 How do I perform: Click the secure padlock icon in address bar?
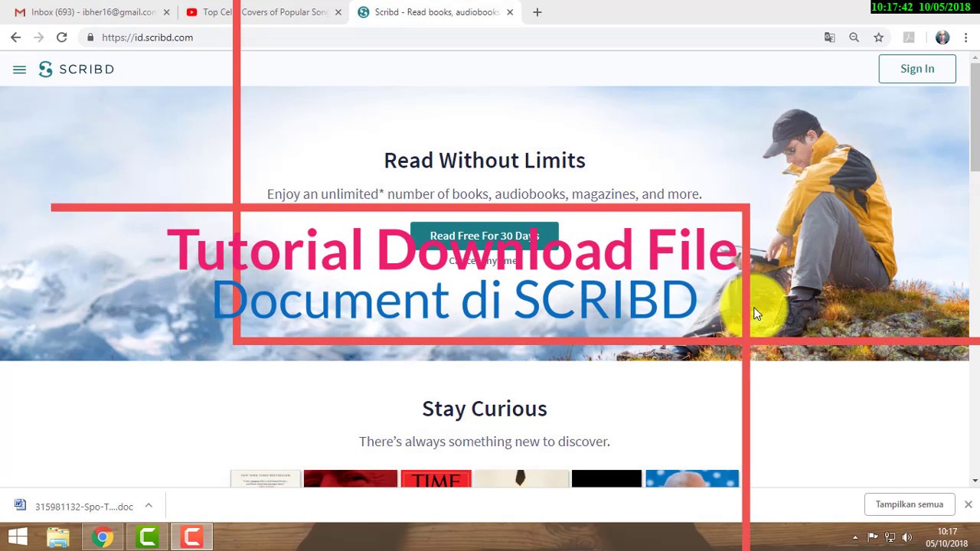tap(90, 37)
